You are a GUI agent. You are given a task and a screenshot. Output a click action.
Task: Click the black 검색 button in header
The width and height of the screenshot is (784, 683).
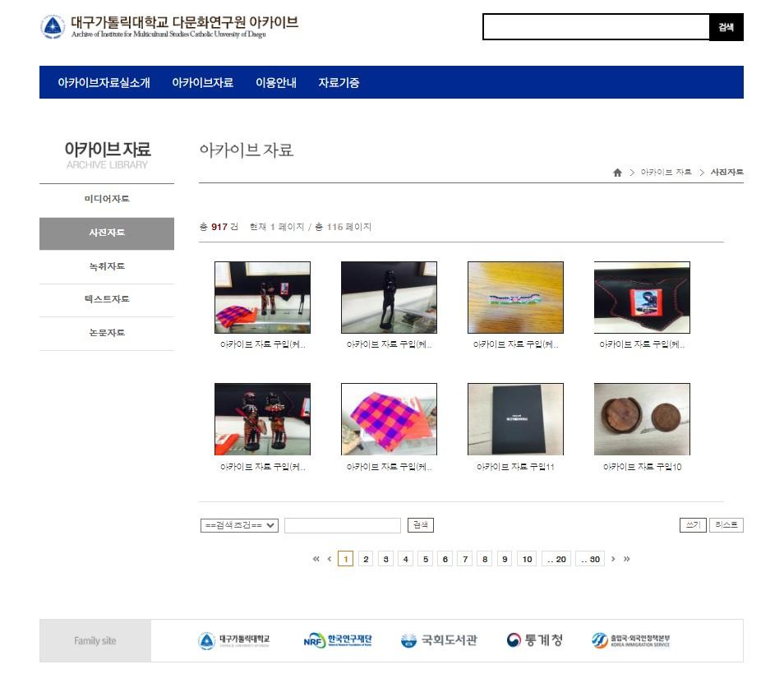(x=726, y=27)
